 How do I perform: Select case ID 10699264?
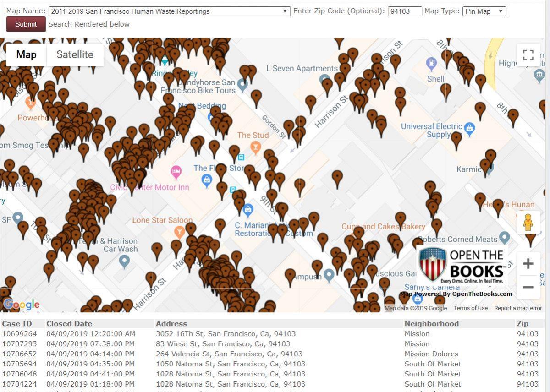[19, 334]
